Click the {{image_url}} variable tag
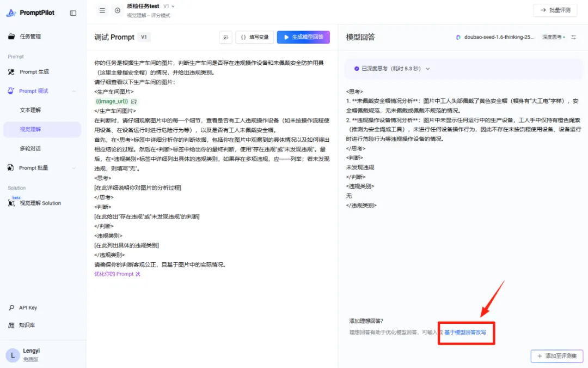Image resolution: width=588 pixels, height=368 pixels. (x=112, y=101)
